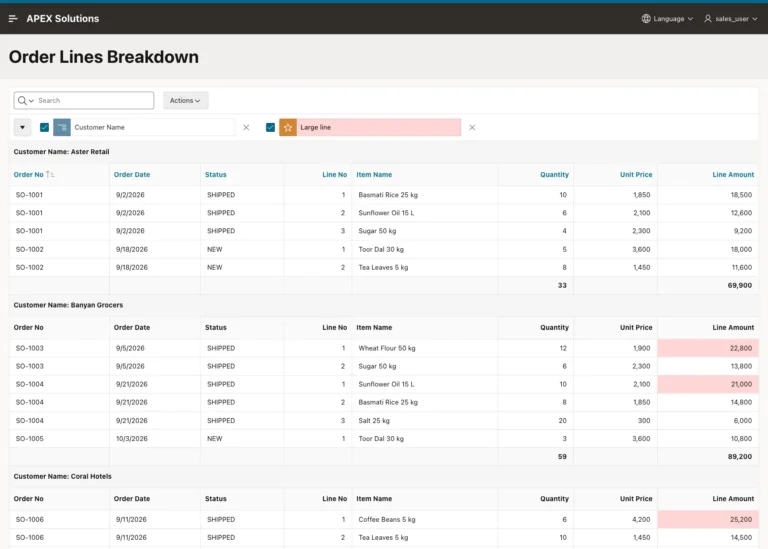The height and width of the screenshot is (549, 768).
Task: Click the sort arrow beside Order No
Action: 50,174
